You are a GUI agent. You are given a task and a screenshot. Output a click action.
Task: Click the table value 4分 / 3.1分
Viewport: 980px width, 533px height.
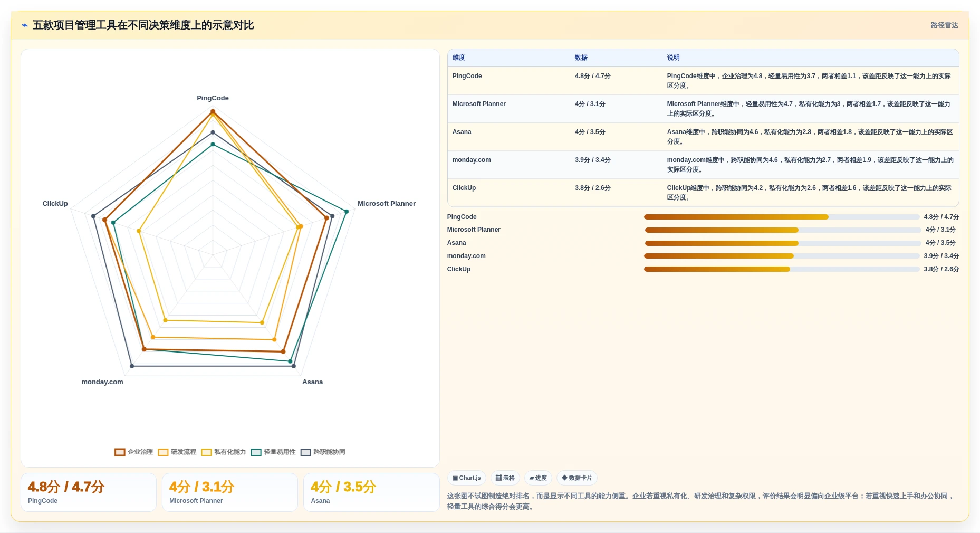[x=590, y=104]
